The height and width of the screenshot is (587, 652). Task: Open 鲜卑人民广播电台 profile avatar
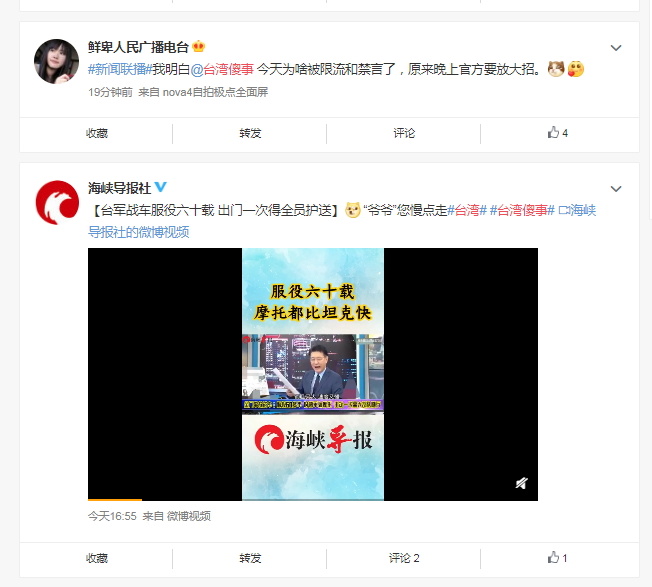pos(56,61)
